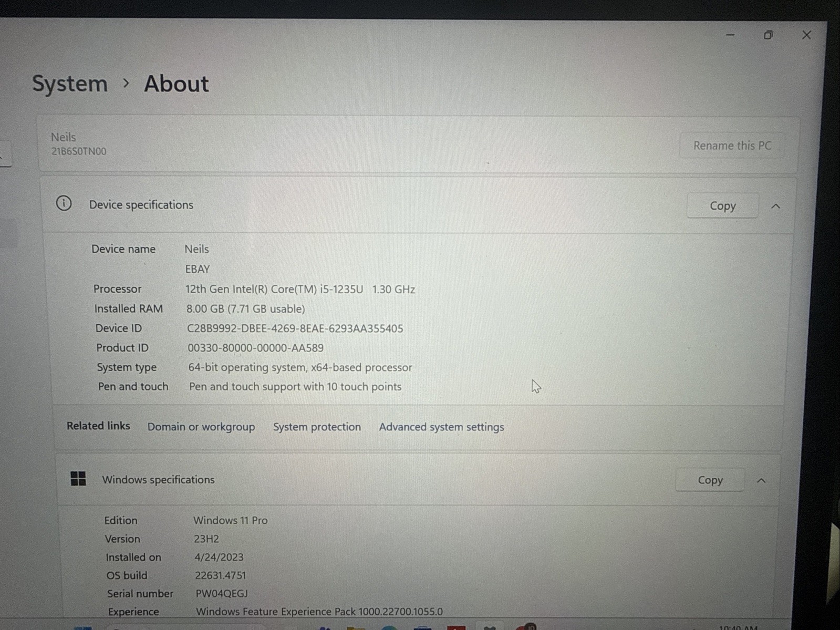Select the version value 23H2
The width and height of the screenshot is (840, 630).
click(206, 539)
